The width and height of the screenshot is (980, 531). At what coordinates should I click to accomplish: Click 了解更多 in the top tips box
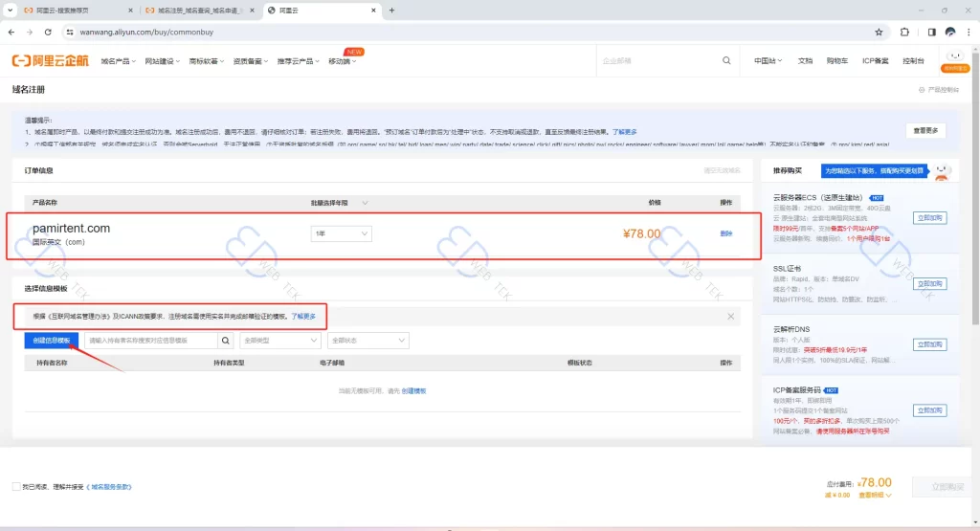point(624,132)
